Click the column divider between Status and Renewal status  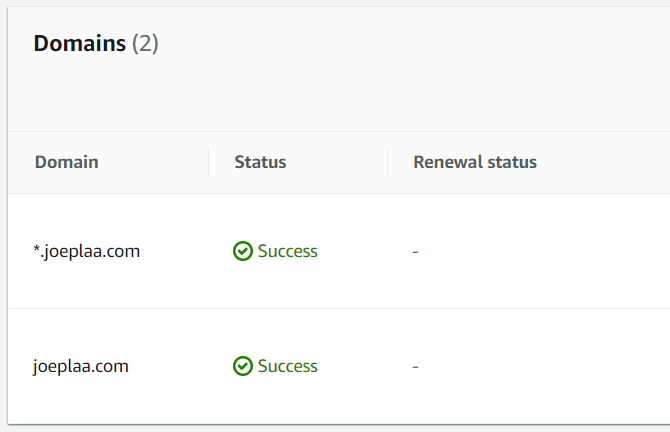point(388,162)
